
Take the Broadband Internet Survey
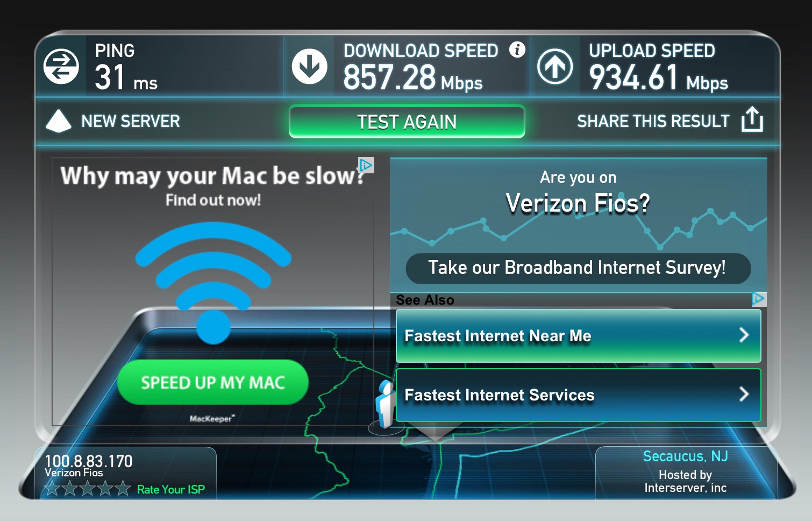pos(578,268)
